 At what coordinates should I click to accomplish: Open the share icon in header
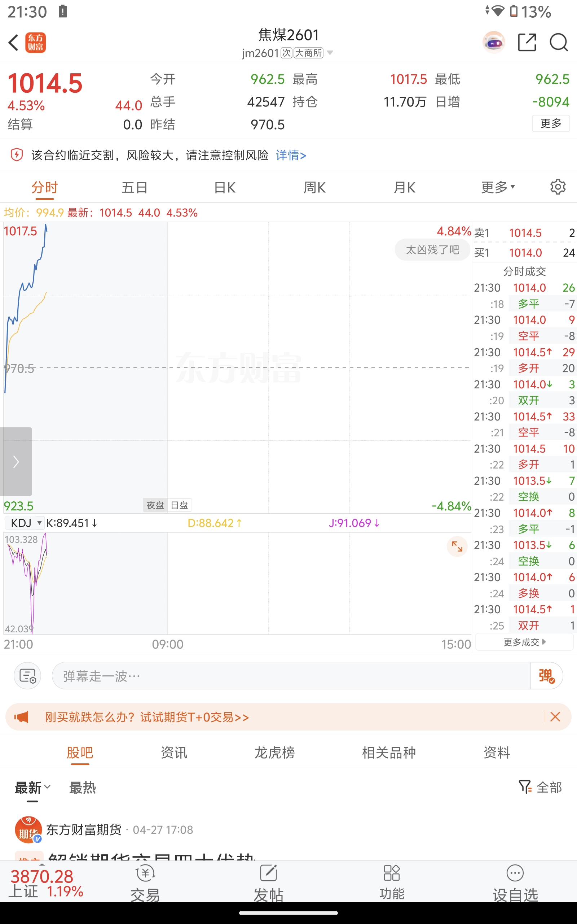pyautogui.click(x=527, y=42)
